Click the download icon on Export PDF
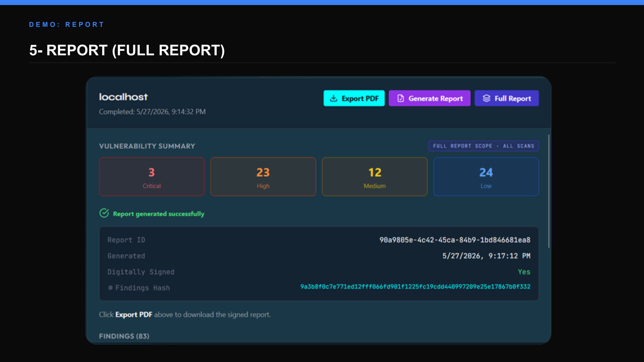This screenshot has width=644, height=362. (334, 98)
